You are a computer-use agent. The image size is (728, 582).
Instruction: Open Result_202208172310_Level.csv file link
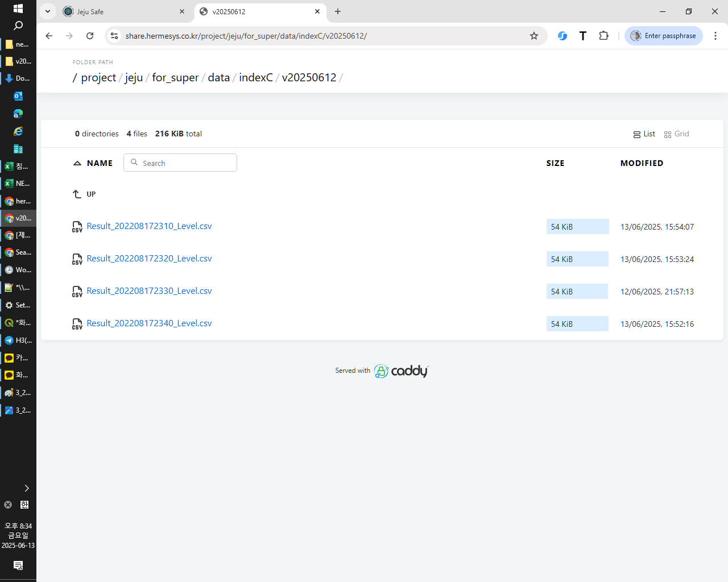pos(149,226)
